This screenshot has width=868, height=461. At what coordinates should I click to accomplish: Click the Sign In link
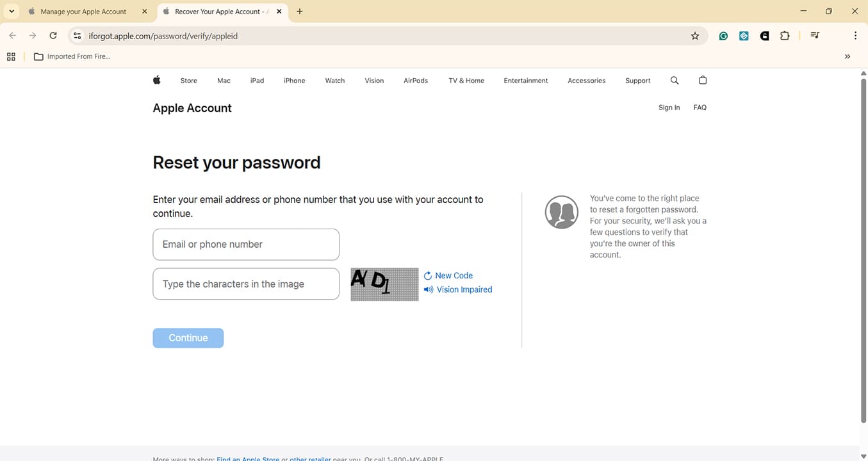click(669, 108)
